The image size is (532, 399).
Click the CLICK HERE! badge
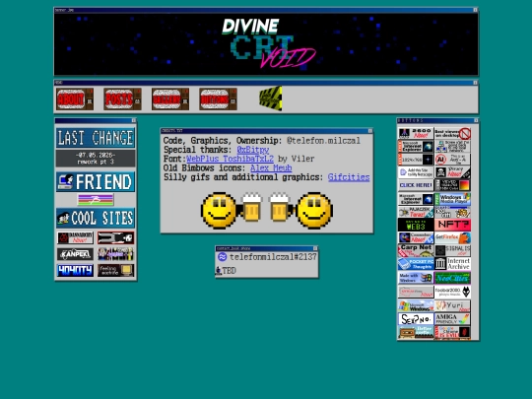(416, 185)
